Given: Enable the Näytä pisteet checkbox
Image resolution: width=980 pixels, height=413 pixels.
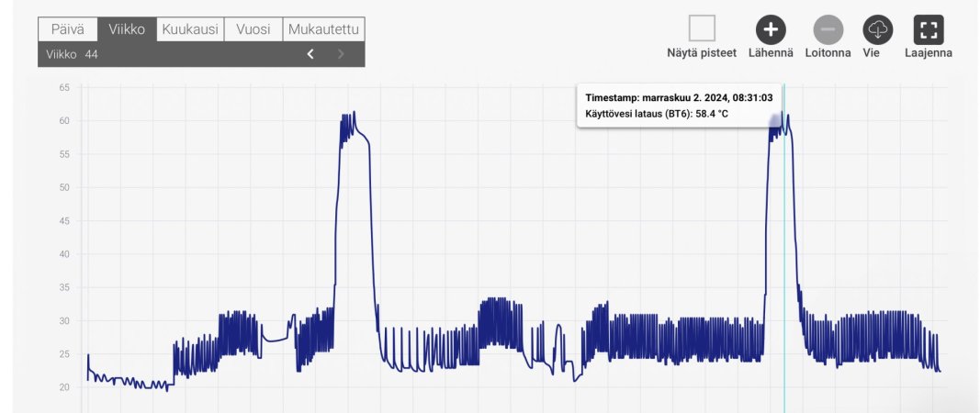Looking at the screenshot, I should (702, 28).
